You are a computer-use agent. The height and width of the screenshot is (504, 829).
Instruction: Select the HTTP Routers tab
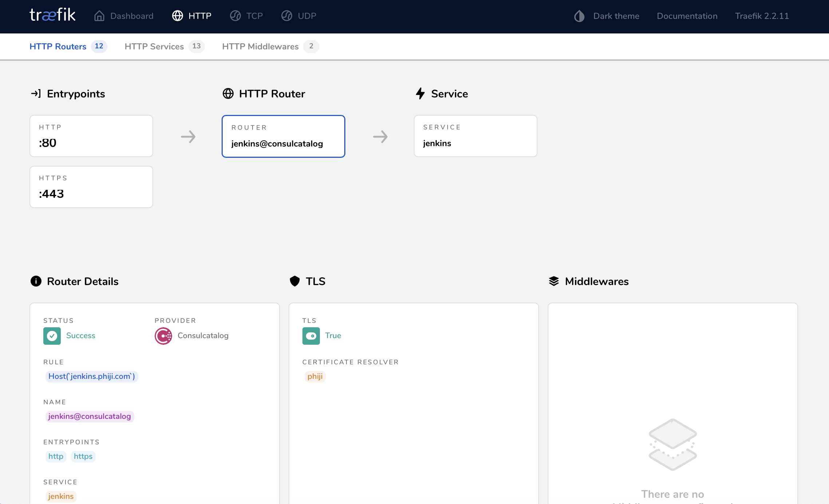[58, 46]
